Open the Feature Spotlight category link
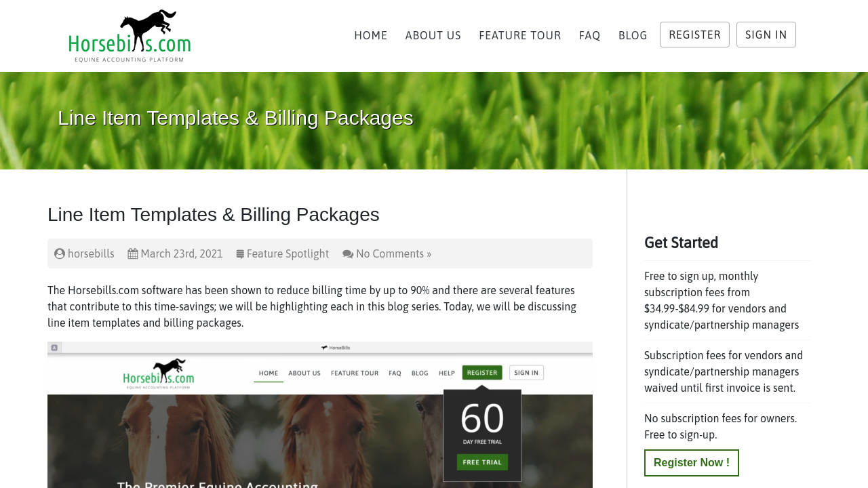The image size is (868, 488). (x=288, y=253)
